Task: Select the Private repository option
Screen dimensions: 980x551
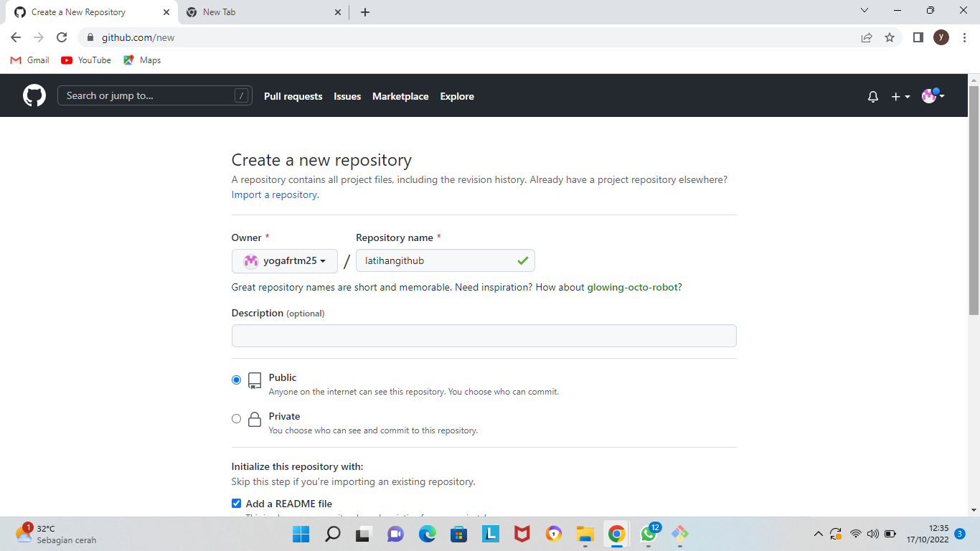Action: [236, 418]
